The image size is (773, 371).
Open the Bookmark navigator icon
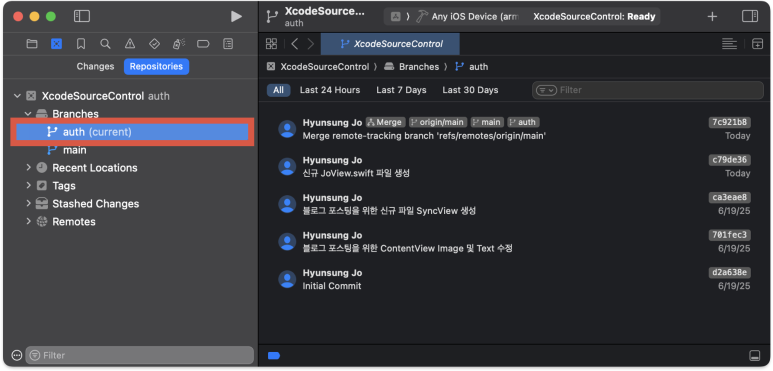[81, 44]
